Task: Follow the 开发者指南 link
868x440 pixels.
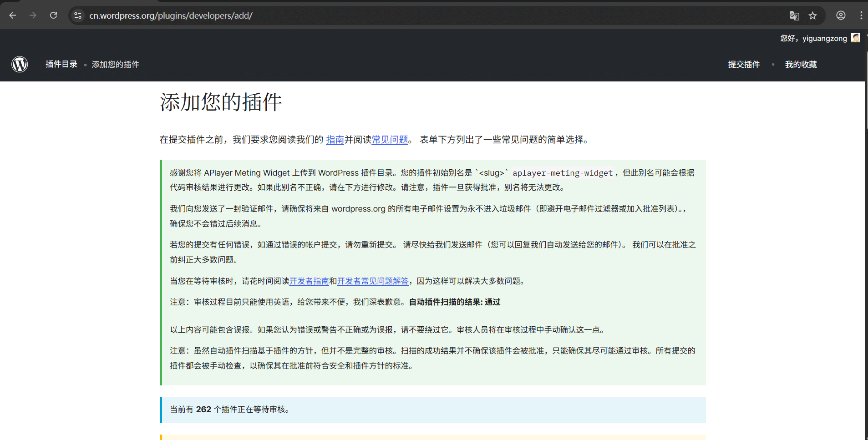Action: [x=309, y=281]
